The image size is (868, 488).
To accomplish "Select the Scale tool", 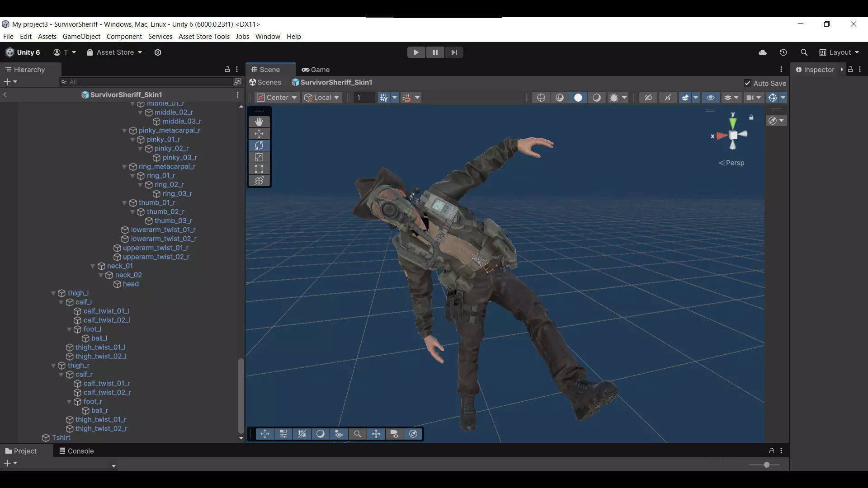I will 259,157.
